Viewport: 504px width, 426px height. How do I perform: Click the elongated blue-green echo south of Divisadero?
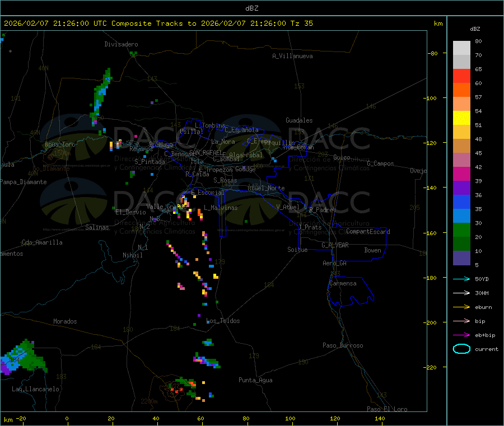coord(100,96)
